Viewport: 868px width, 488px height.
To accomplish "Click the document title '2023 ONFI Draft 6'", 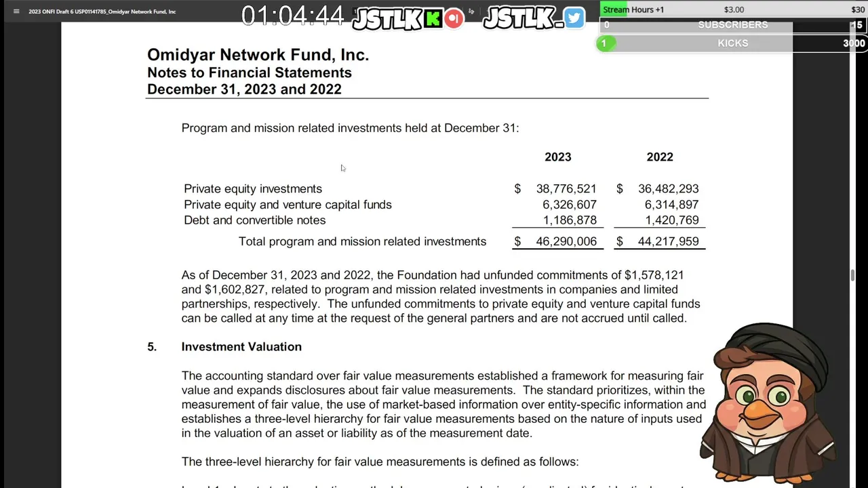I will coord(102,12).
